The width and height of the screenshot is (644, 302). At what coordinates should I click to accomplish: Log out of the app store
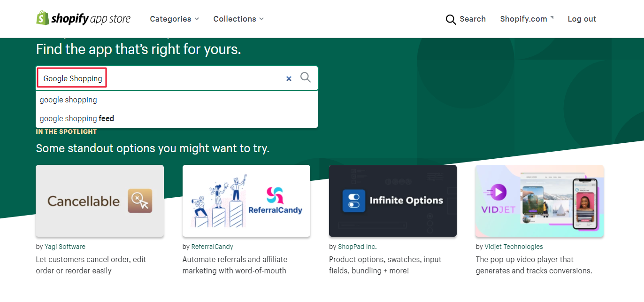[582, 19]
